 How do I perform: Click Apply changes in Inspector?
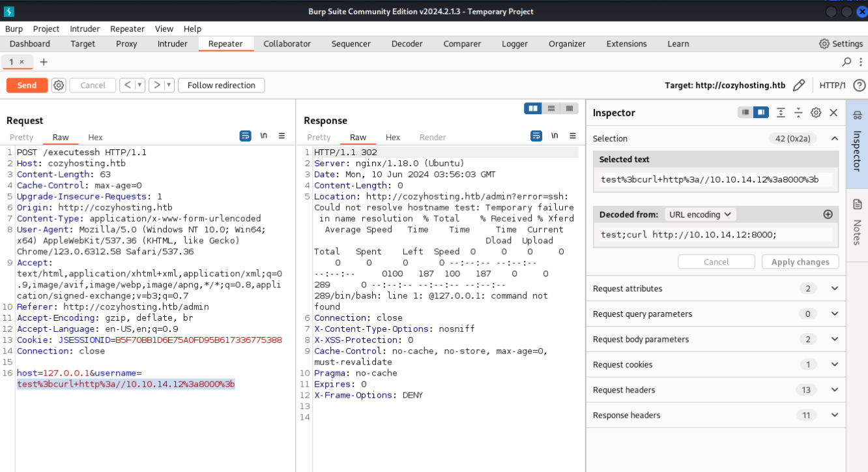click(x=800, y=261)
